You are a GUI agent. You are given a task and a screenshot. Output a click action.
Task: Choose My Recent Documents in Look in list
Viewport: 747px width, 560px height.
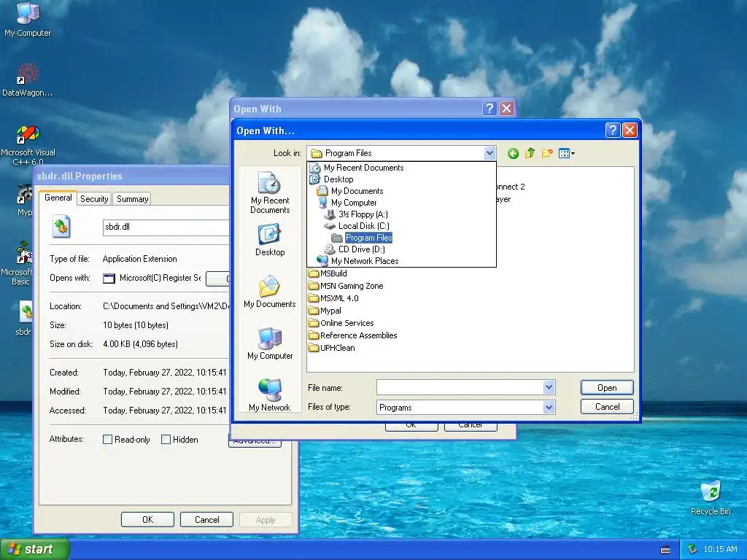point(402,168)
